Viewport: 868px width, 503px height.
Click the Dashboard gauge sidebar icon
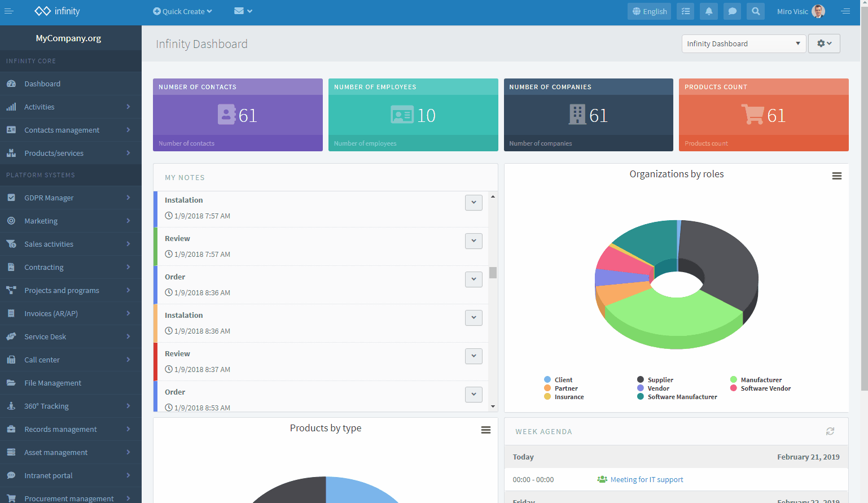(x=11, y=84)
